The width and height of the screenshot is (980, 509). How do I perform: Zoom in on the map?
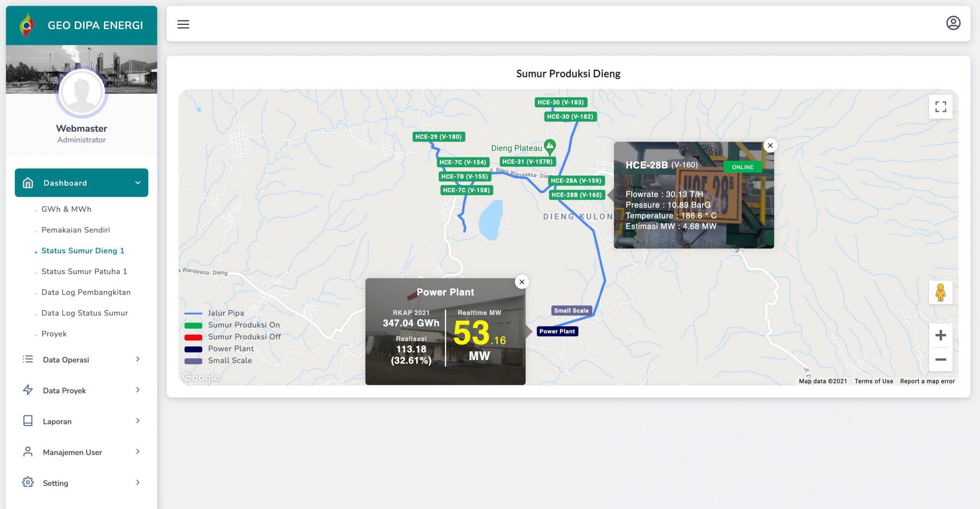[x=941, y=335]
